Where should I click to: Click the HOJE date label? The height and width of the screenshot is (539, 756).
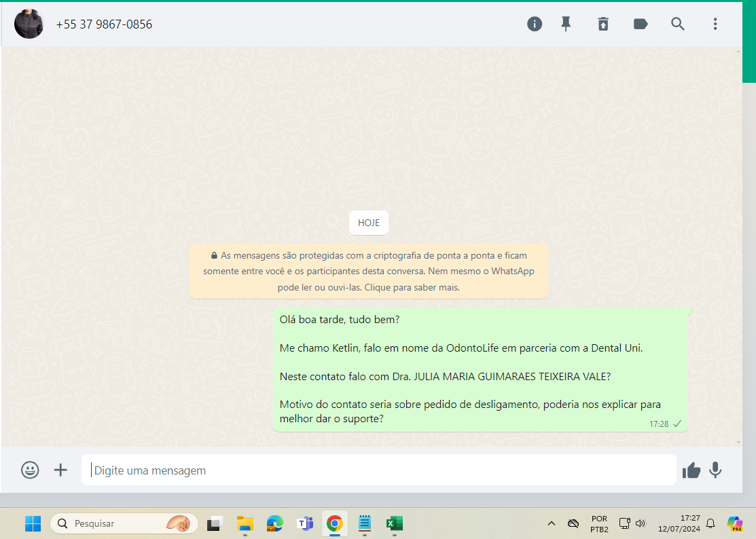(368, 223)
